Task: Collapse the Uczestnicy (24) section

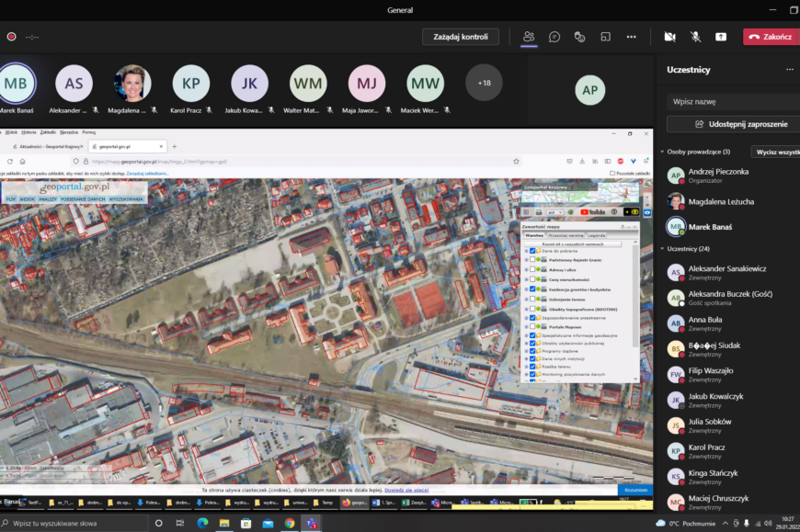Action: point(662,249)
